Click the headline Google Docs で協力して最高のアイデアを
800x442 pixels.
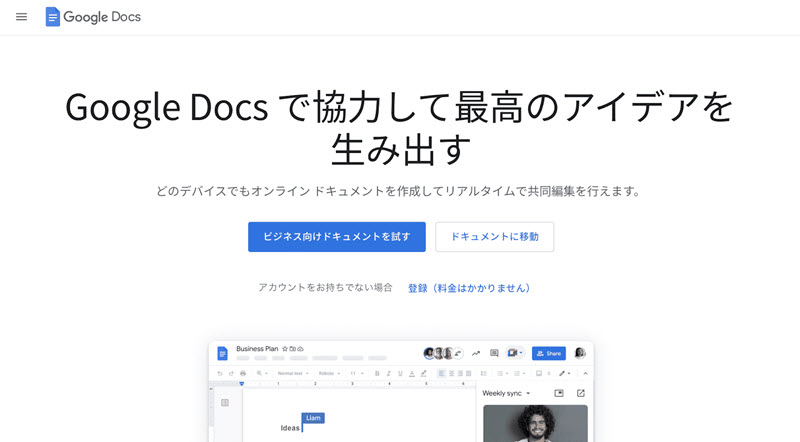[x=399, y=107]
